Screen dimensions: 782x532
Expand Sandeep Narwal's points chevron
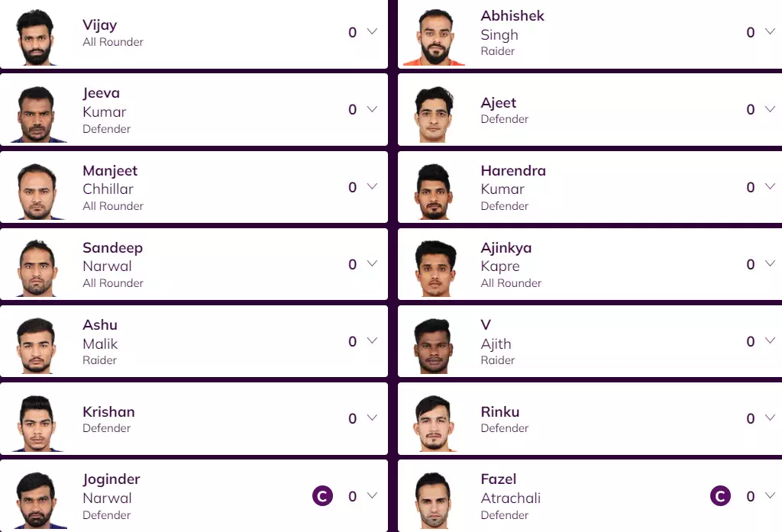(x=372, y=264)
